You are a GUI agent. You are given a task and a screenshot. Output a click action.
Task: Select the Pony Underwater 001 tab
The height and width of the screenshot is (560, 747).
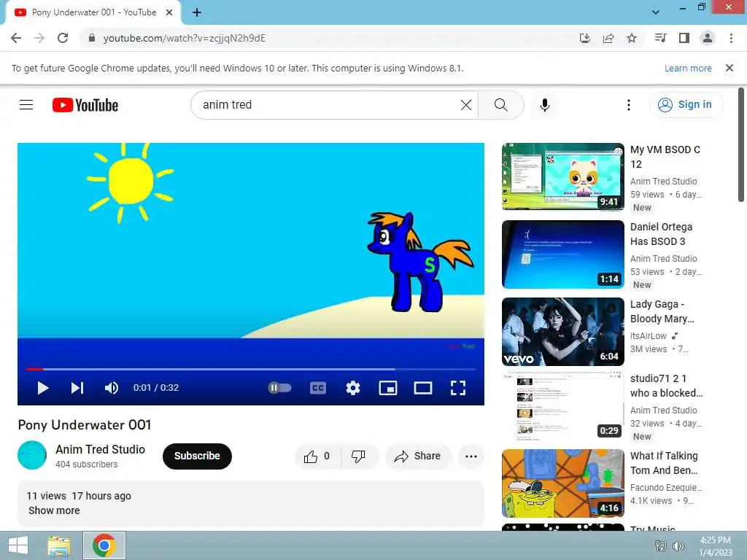click(93, 12)
